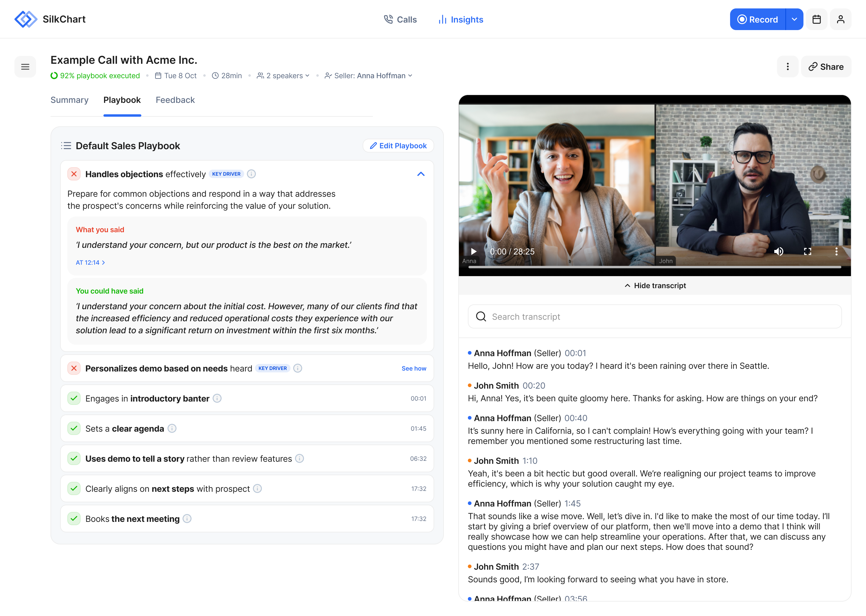Switch to the Feedback tab
The height and width of the screenshot is (616, 866).
(175, 100)
